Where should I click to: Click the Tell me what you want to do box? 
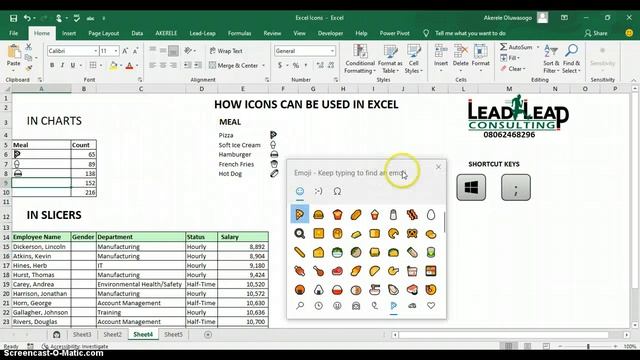[x=470, y=33]
